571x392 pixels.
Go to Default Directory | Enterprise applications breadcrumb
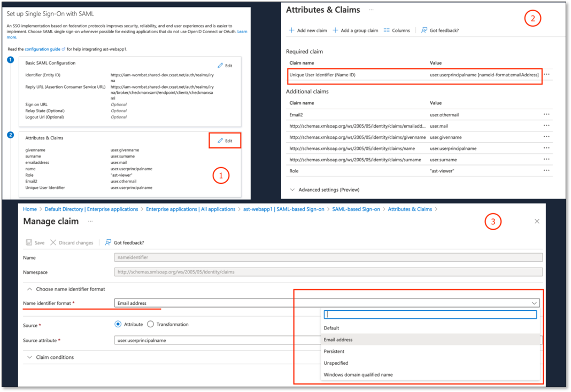pyautogui.click(x=91, y=209)
